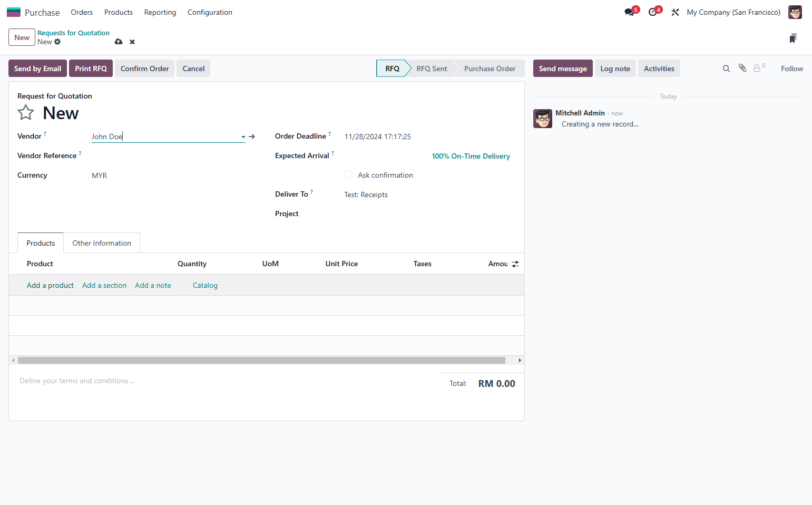The height and width of the screenshot is (505, 812).
Task: Switch to the Other Information tab
Action: tap(102, 243)
